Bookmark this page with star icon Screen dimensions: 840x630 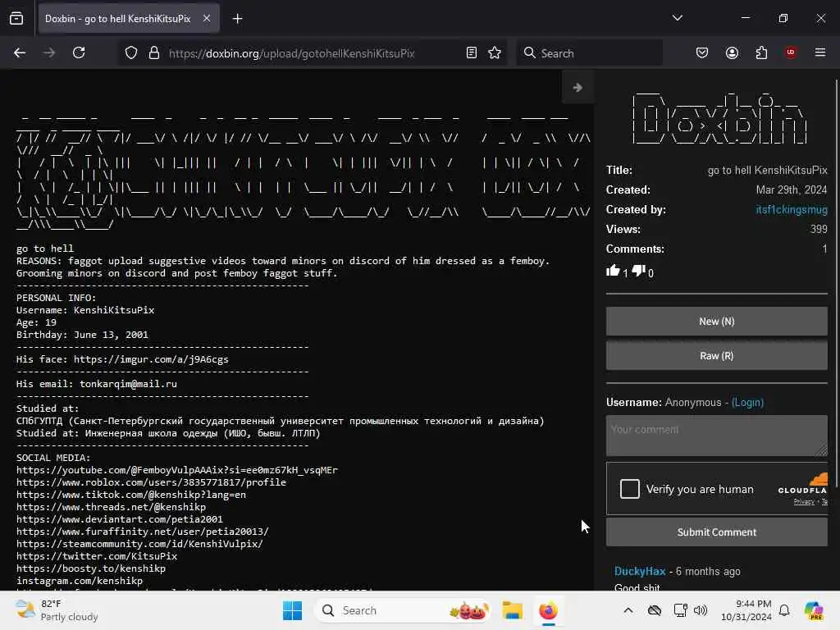pos(495,52)
